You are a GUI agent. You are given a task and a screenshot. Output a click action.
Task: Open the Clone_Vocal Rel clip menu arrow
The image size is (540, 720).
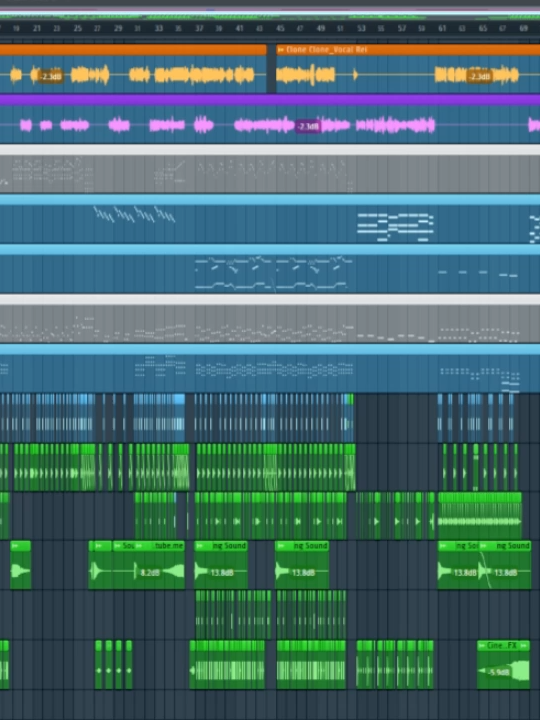281,50
